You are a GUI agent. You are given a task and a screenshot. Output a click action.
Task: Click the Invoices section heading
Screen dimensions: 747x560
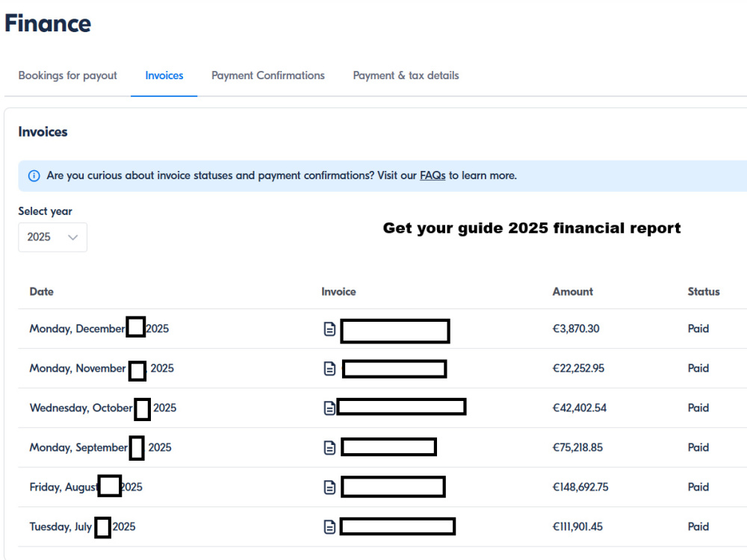coord(43,132)
